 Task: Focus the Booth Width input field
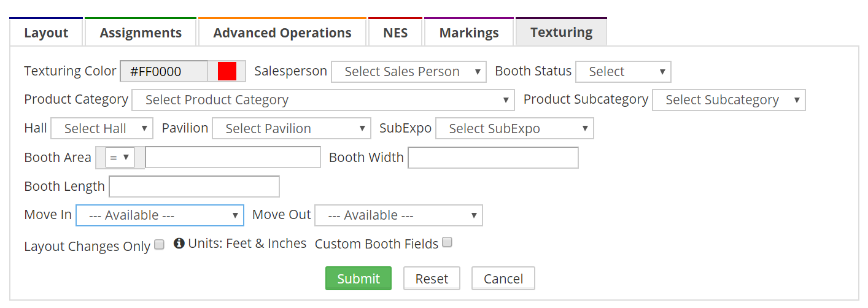tap(493, 158)
